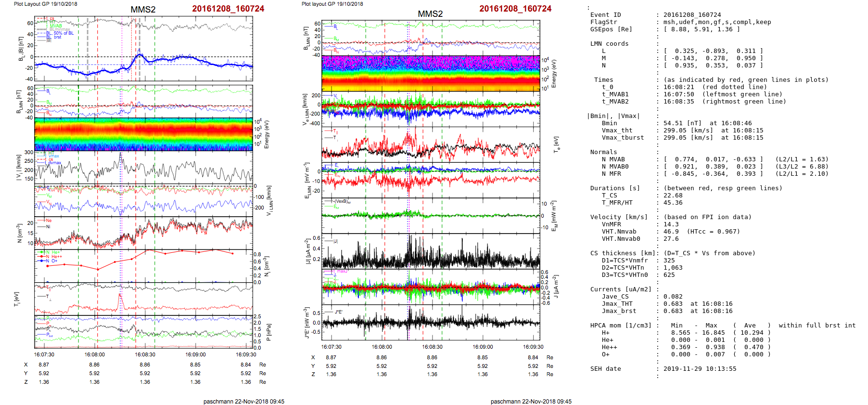Image resolution: width=868 pixels, height=405 pixels.
Task: Click the left plot's energy spectrogram panel
Action: (x=143, y=134)
